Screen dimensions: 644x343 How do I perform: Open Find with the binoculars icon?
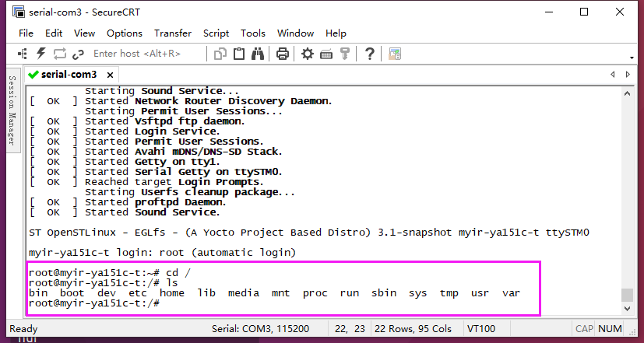coord(258,54)
